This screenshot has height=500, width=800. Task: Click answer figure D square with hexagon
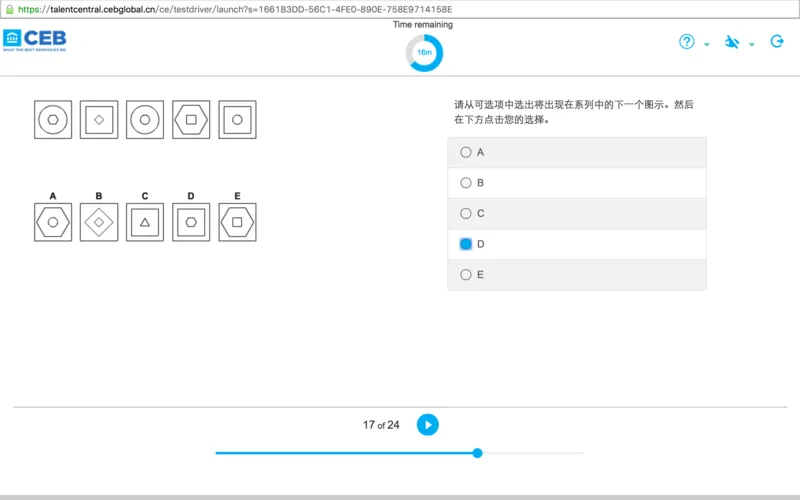point(191,222)
